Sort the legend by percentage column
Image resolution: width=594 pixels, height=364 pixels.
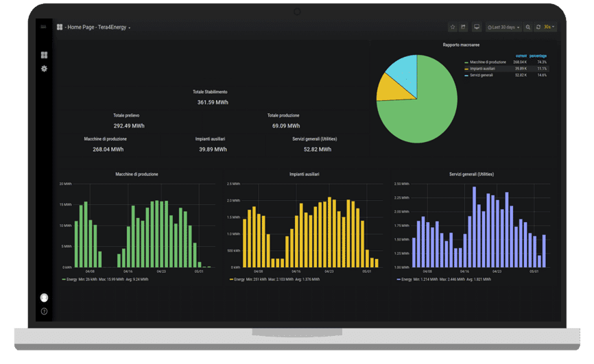pyautogui.click(x=538, y=56)
